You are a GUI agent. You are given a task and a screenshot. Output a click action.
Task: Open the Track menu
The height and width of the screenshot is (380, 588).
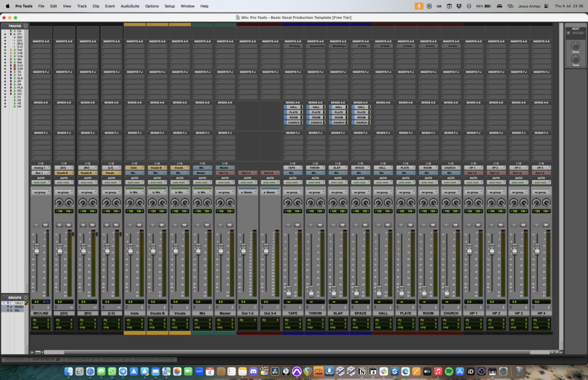82,6
